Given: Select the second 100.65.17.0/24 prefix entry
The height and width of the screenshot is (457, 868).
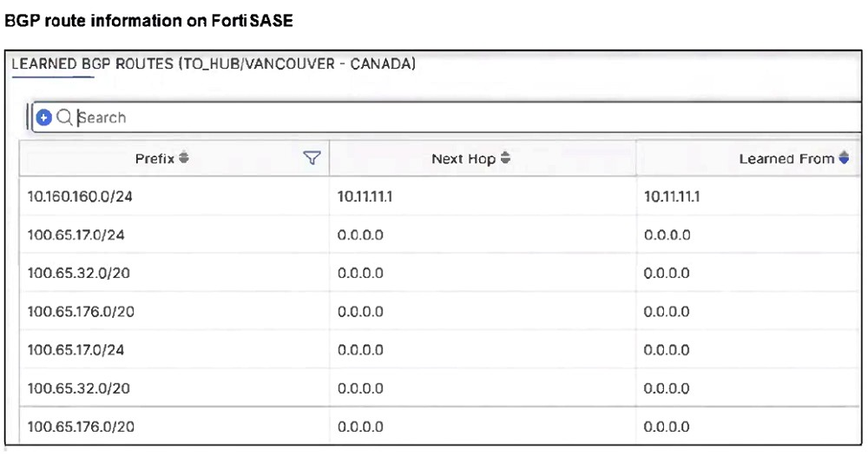Looking at the screenshot, I should click(76, 350).
